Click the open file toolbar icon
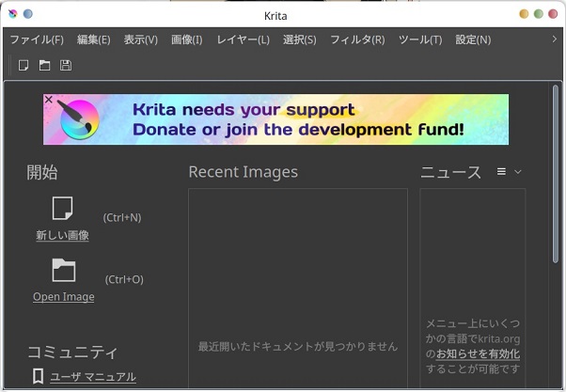This screenshot has width=566, height=392. click(44, 65)
